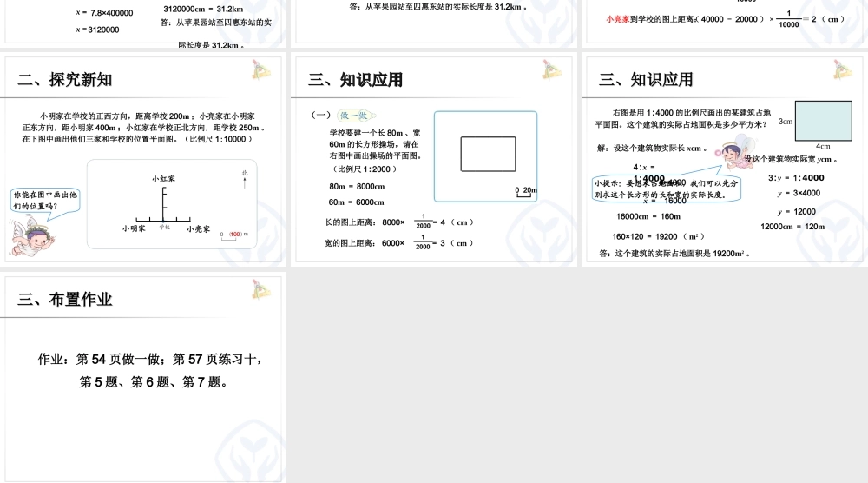Image resolution: width=868 pixels, height=483 pixels.
Task: Click the 0 20m scale bar
Action: pyautogui.click(x=525, y=192)
